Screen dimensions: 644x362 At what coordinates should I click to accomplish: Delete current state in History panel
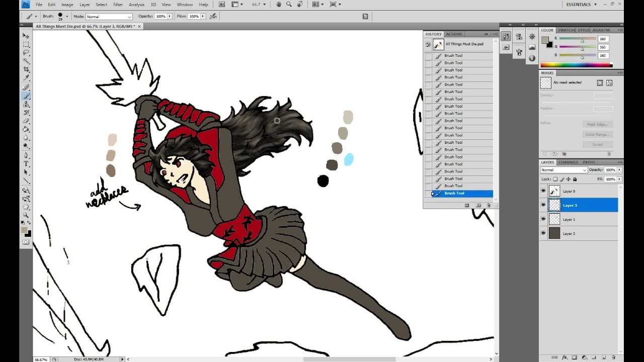[x=489, y=206]
